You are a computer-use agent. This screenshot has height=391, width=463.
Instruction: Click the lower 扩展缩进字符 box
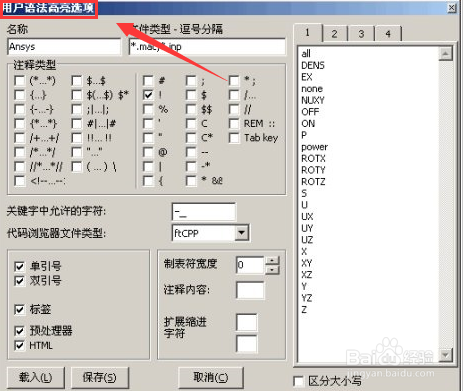(x=246, y=344)
